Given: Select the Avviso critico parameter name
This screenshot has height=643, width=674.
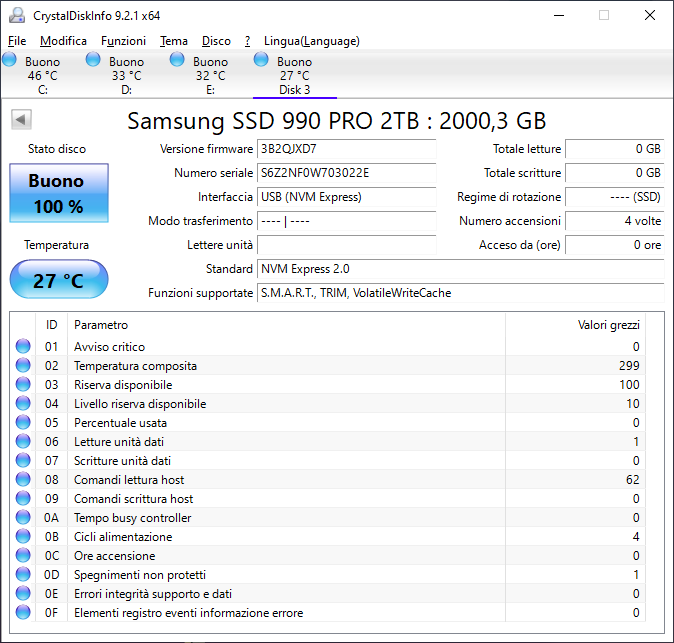Looking at the screenshot, I should [x=110, y=347].
